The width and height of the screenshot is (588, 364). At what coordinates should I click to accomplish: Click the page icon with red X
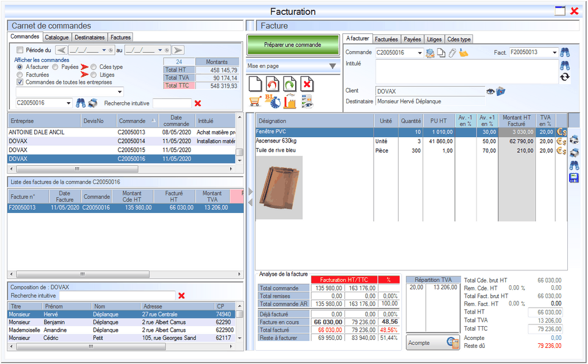(307, 84)
